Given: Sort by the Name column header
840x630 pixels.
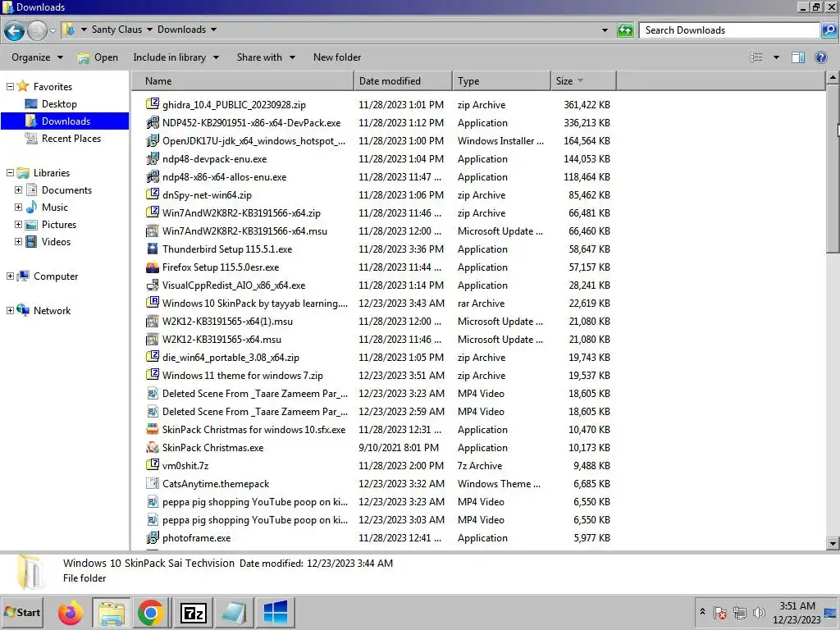Looking at the screenshot, I should (242, 81).
